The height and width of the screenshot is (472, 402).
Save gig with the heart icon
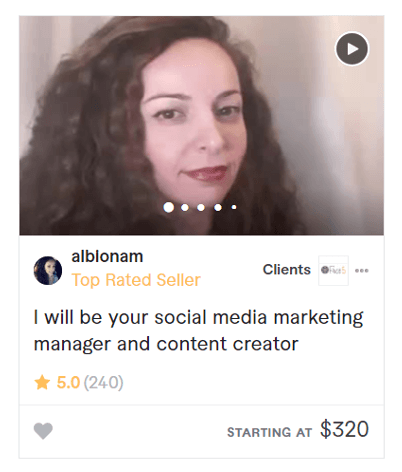(43, 431)
